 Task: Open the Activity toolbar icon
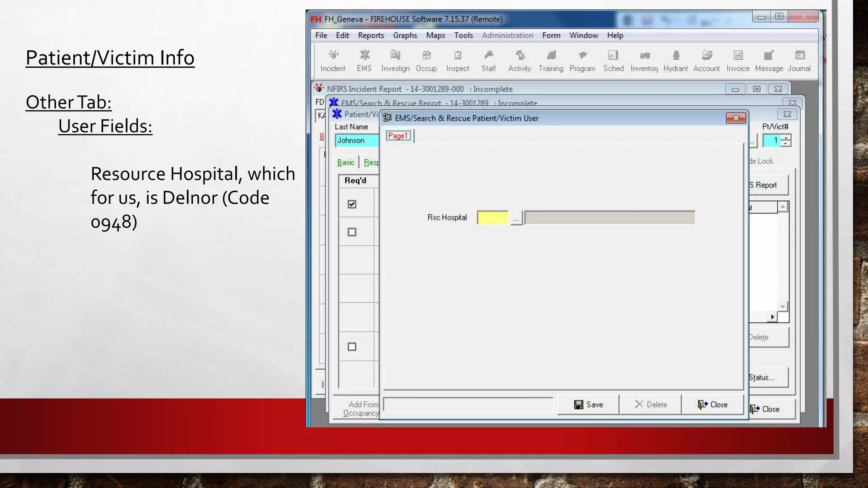pyautogui.click(x=520, y=61)
